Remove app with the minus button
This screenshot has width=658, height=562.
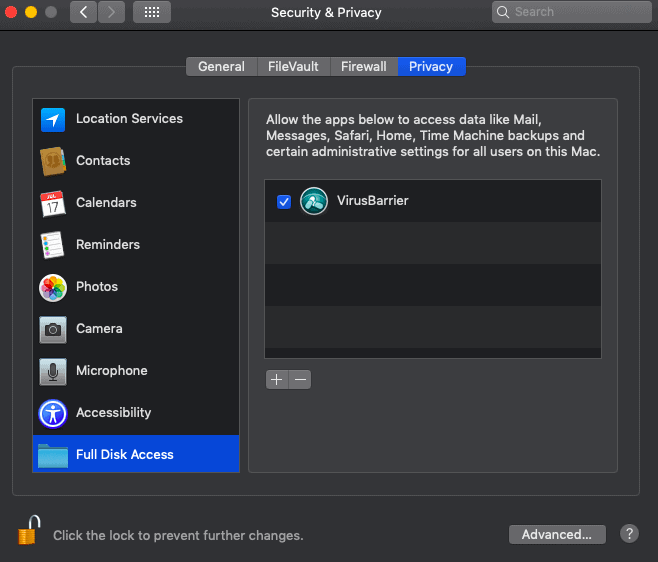tap(300, 379)
